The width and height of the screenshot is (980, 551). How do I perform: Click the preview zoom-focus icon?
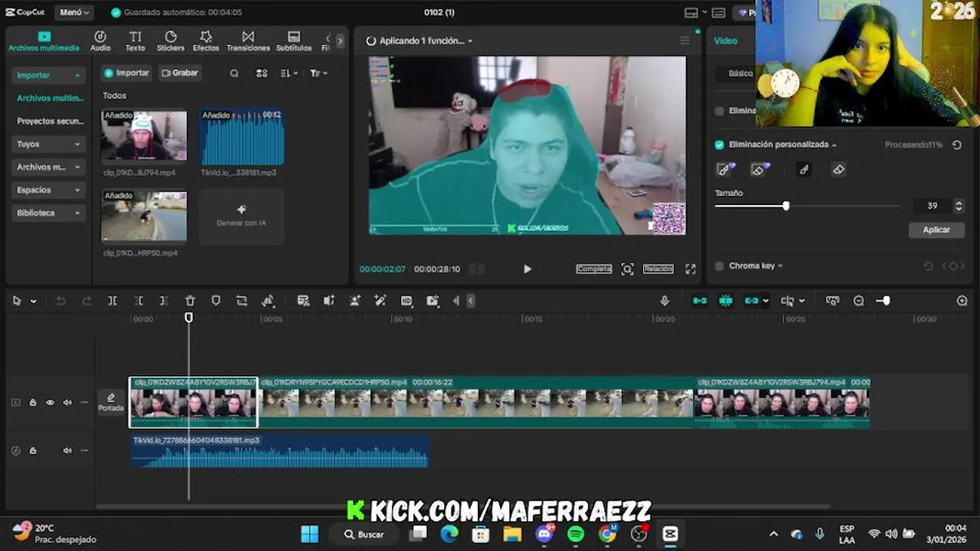pos(627,269)
